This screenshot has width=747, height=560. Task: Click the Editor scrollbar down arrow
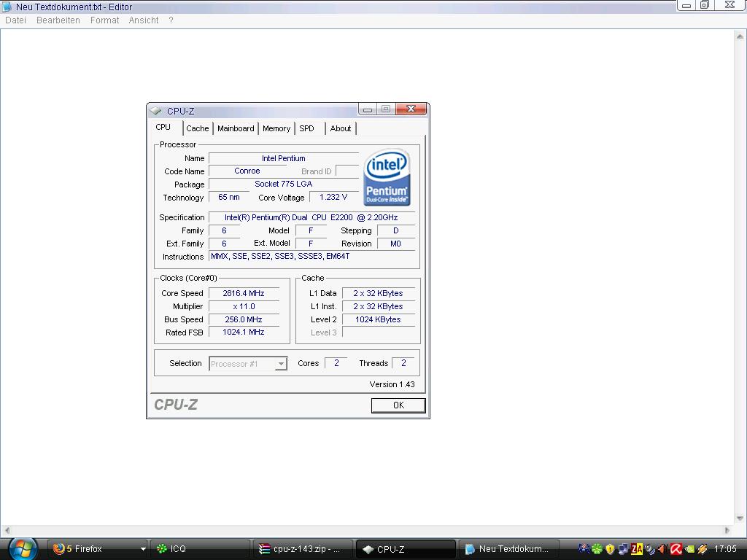coord(740,518)
